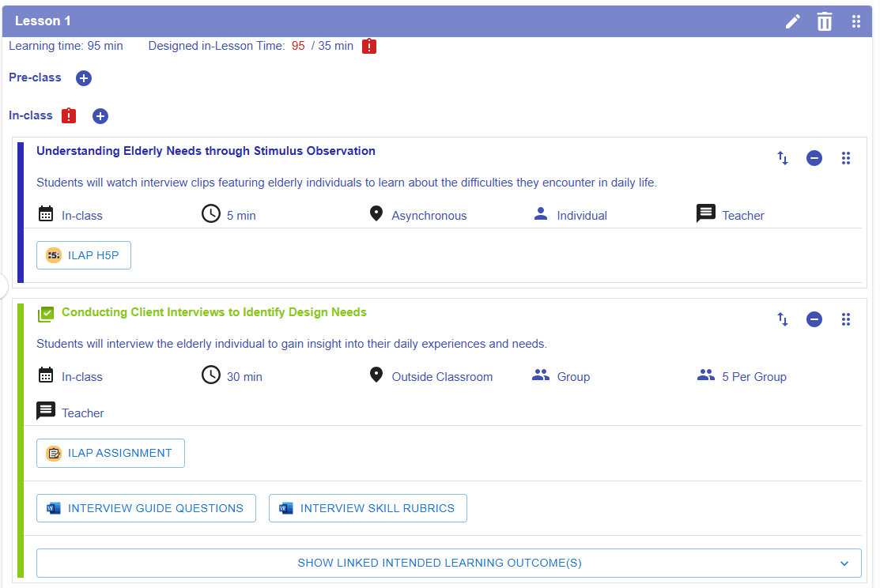Click warning icon next to Designed in-Lesson Time
Viewport: 880px width, 588px height.
click(369, 47)
